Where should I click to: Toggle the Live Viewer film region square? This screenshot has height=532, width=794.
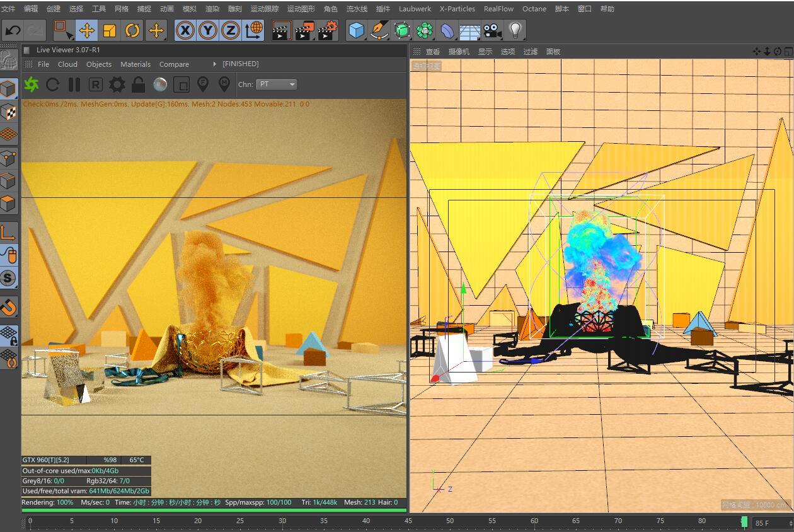[181, 84]
